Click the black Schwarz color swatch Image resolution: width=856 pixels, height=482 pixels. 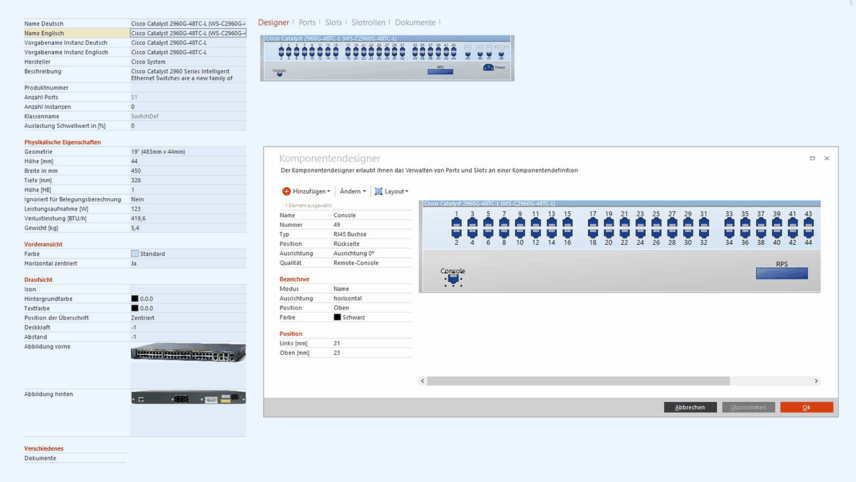tap(337, 317)
